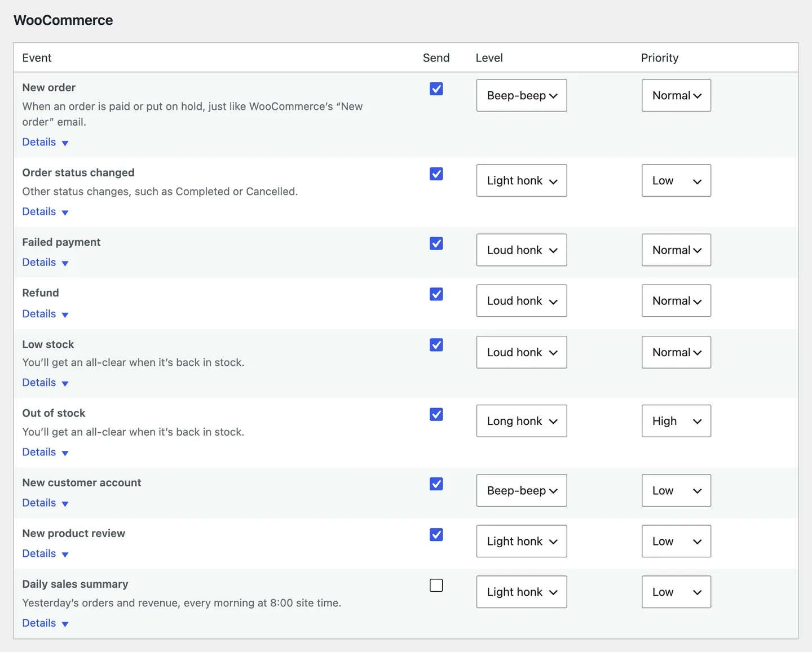Expand Details under Daily sales summary
The width and height of the screenshot is (812, 652).
tap(45, 623)
